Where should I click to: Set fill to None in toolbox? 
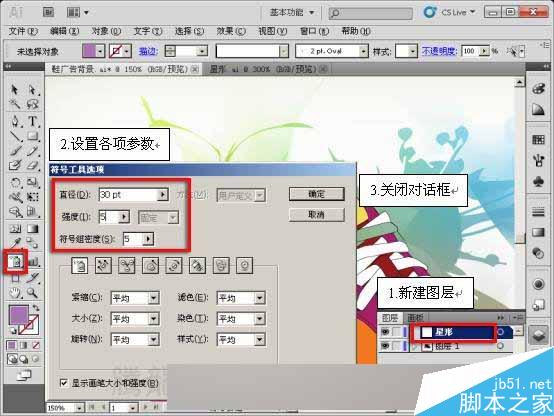pos(36,345)
